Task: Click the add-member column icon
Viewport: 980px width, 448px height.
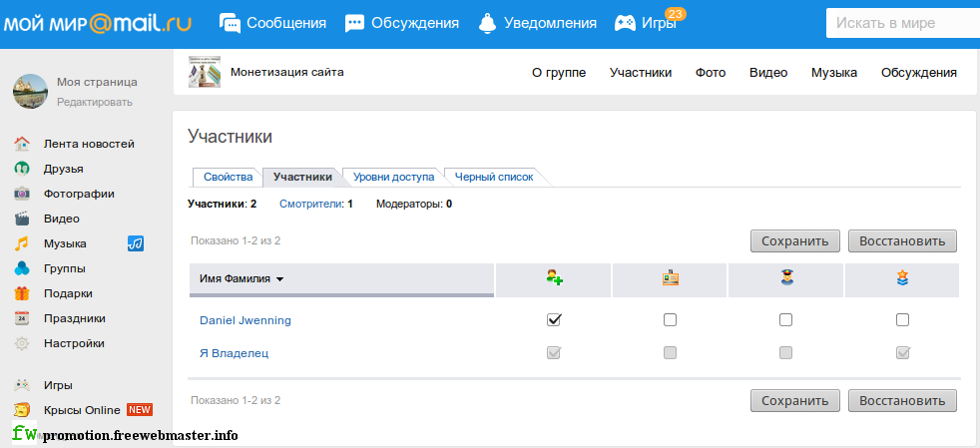Action: (554, 279)
